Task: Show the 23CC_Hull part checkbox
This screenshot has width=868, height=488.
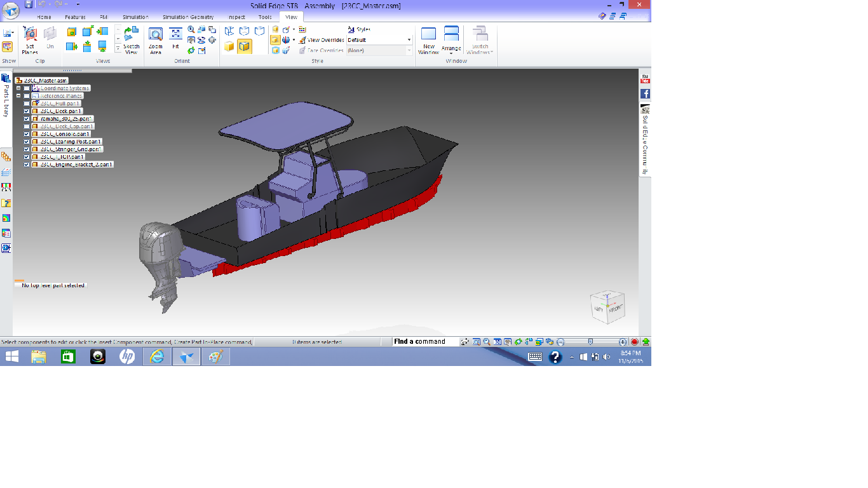Action: [x=27, y=104]
